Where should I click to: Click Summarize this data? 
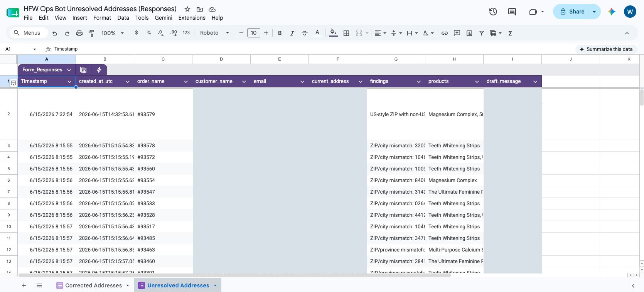click(606, 49)
